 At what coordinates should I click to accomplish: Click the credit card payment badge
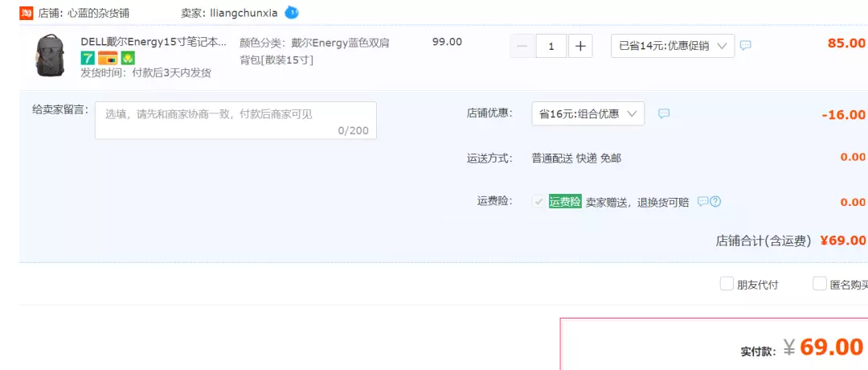[x=108, y=58]
